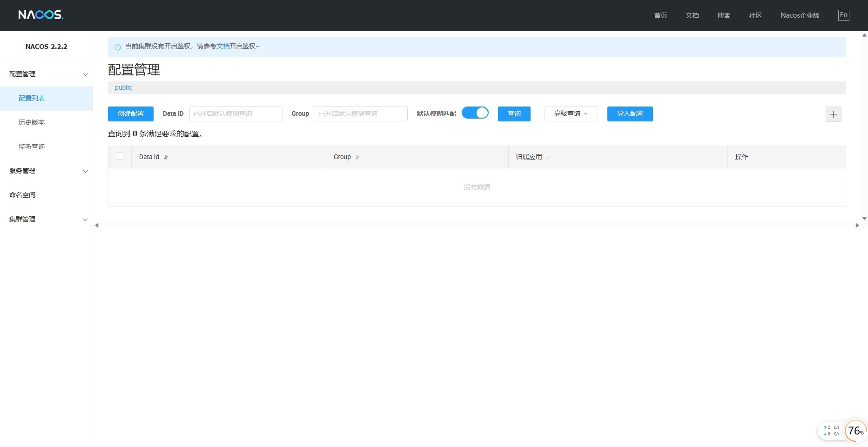
Task: Open the 高级查询 dropdown
Action: coord(571,114)
